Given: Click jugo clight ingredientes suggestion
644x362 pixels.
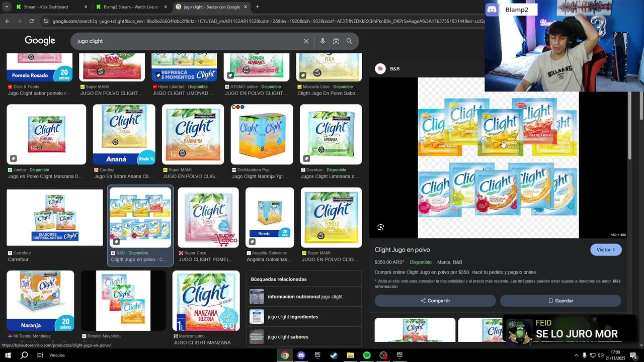Looking at the screenshot, I should coord(304,317).
